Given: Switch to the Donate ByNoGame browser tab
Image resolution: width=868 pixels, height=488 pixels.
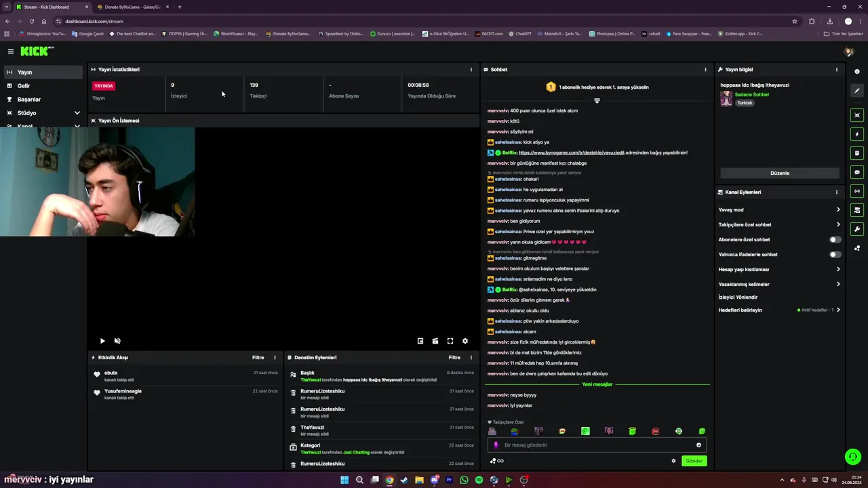Looking at the screenshot, I should [133, 7].
